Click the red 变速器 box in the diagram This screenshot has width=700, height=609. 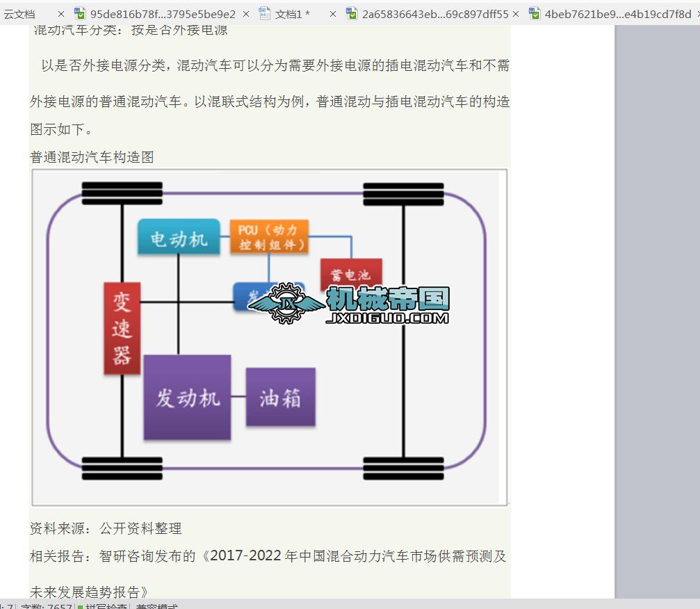point(122,329)
